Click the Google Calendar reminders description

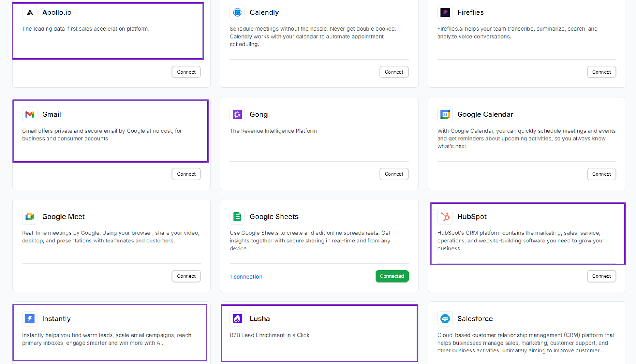click(527, 139)
